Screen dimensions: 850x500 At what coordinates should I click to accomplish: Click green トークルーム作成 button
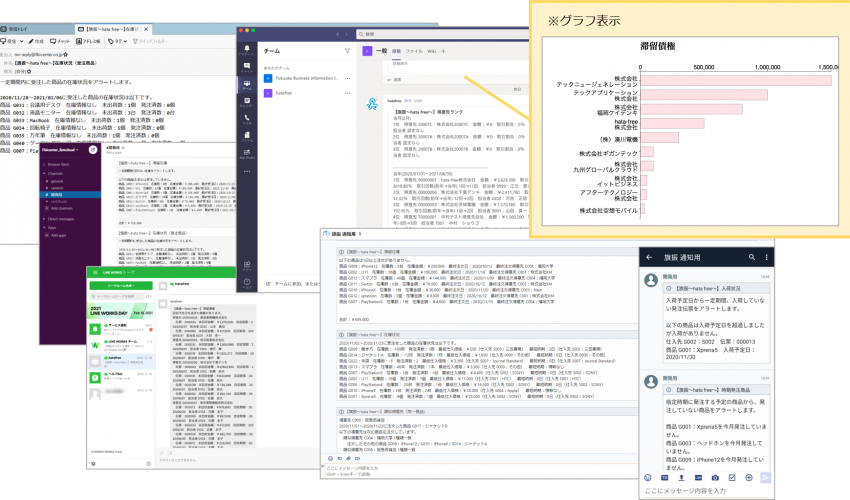point(121,285)
